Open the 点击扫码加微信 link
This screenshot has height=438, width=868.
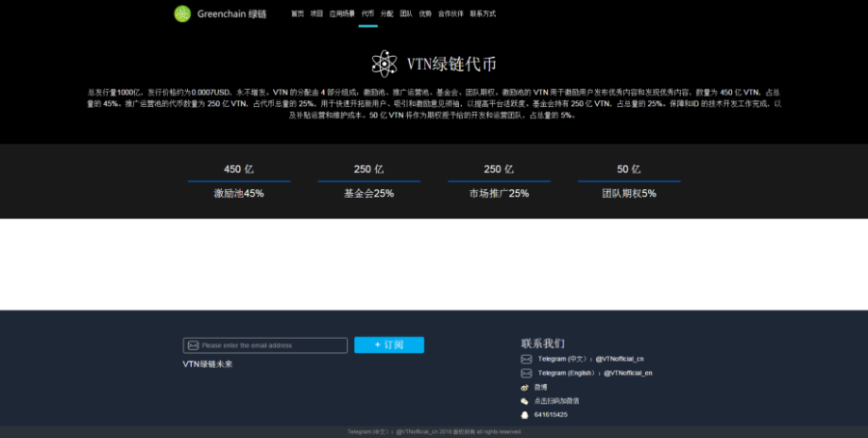click(x=556, y=401)
